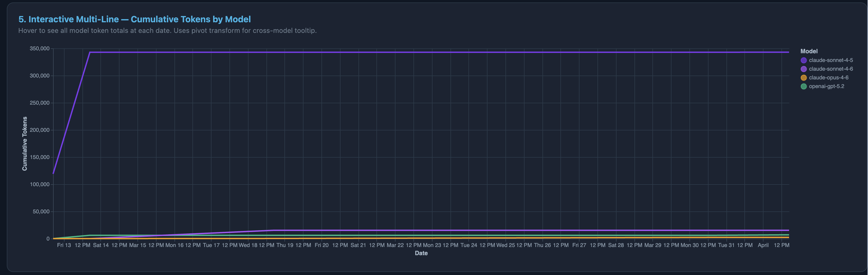Click the Mon 30 date tick label

coord(689,245)
